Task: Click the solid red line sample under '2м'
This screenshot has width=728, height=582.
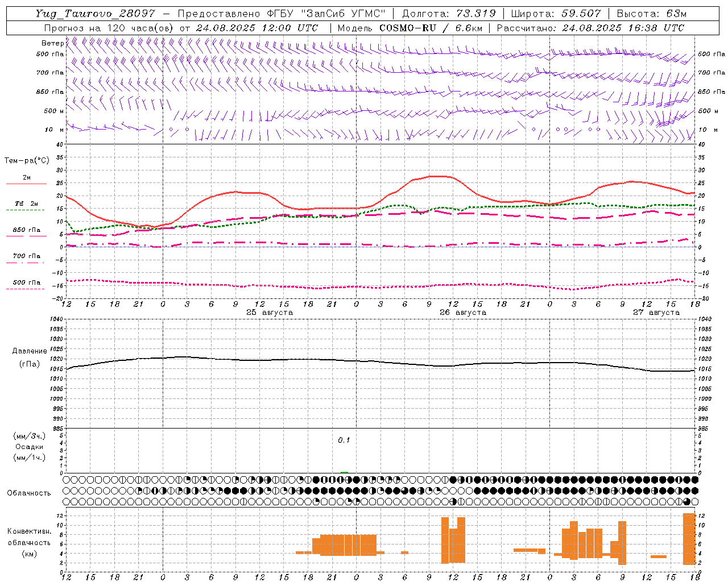Action: tap(26, 184)
